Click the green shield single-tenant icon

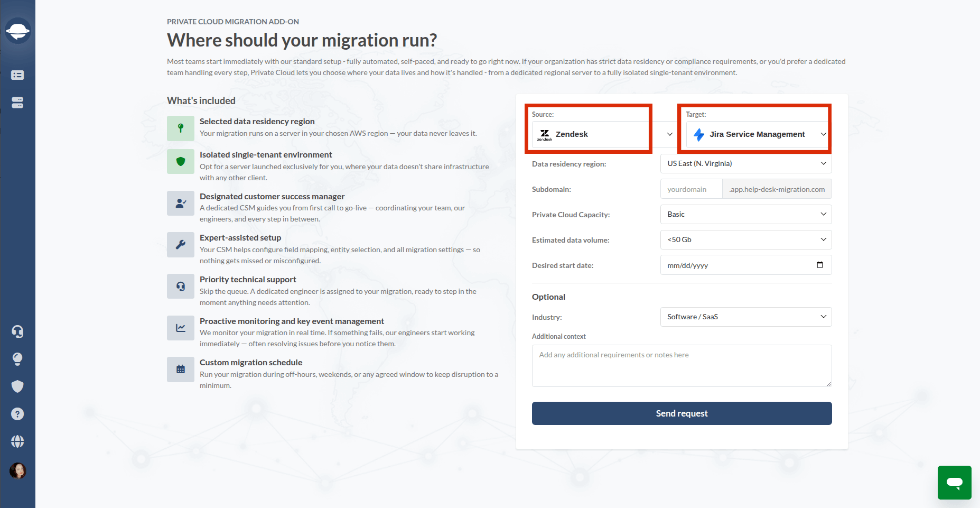click(181, 161)
